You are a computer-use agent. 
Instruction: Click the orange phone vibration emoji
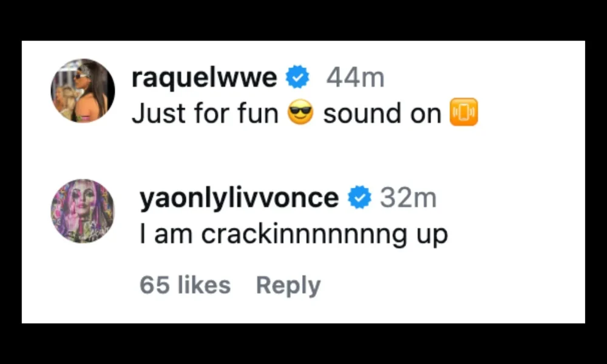pyautogui.click(x=463, y=113)
